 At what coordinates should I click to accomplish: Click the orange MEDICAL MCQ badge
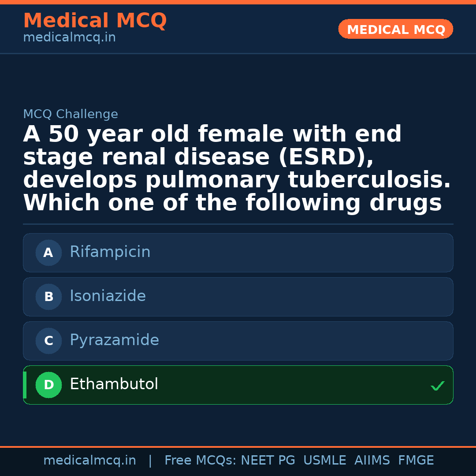[x=395, y=29]
